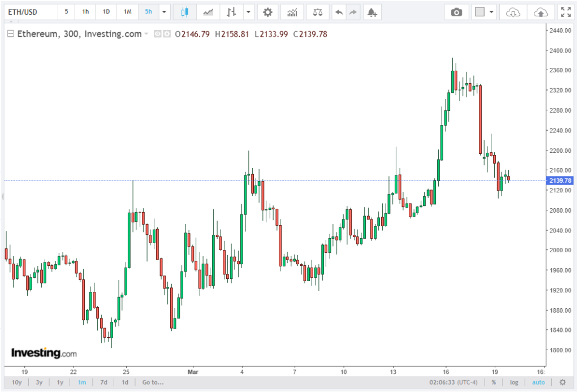Image resolution: width=579 pixels, height=392 pixels.
Task: Select the candlestick chart style icon
Action: tap(184, 12)
